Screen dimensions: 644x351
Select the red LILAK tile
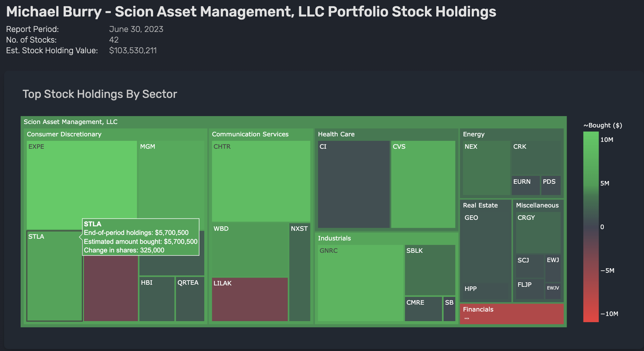pos(250,299)
